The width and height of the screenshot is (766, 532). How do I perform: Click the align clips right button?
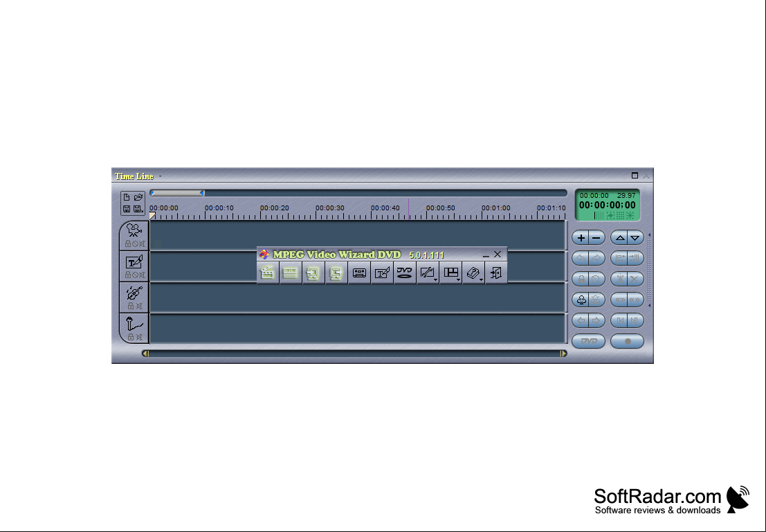pos(635,258)
